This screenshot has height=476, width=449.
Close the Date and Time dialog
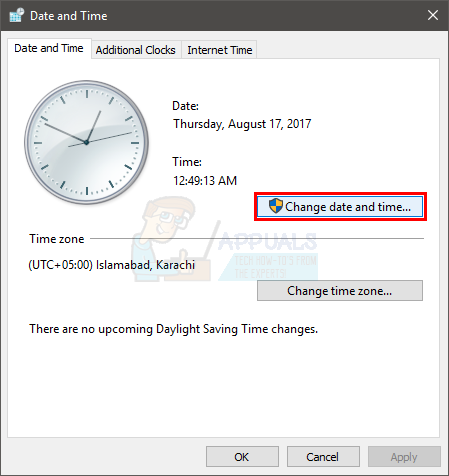433,15
